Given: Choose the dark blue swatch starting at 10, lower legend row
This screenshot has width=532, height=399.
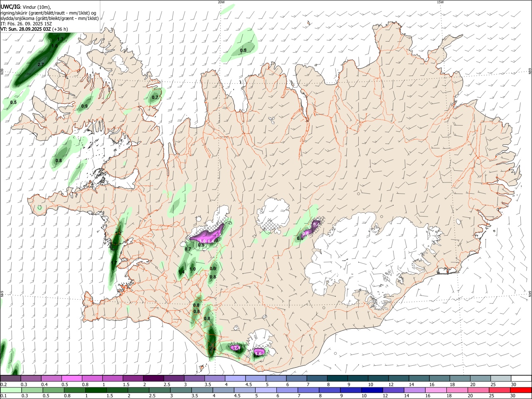Looking at the screenshot, I should [x=372, y=390].
